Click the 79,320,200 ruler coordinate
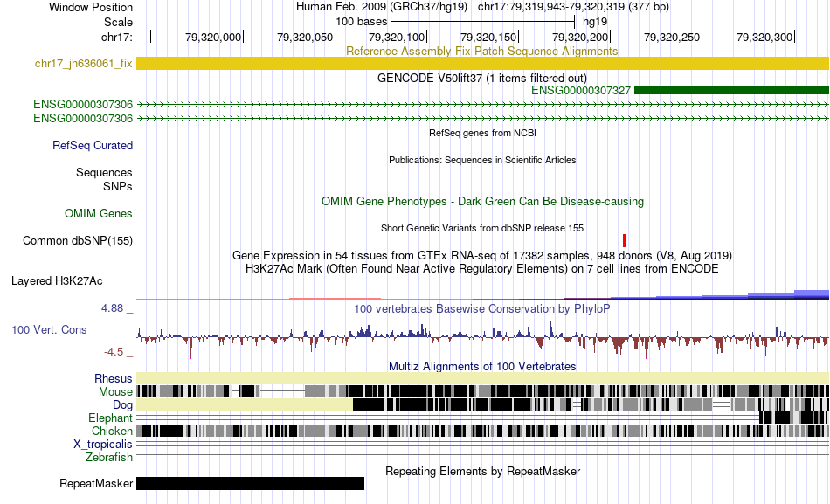 pyautogui.click(x=580, y=37)
